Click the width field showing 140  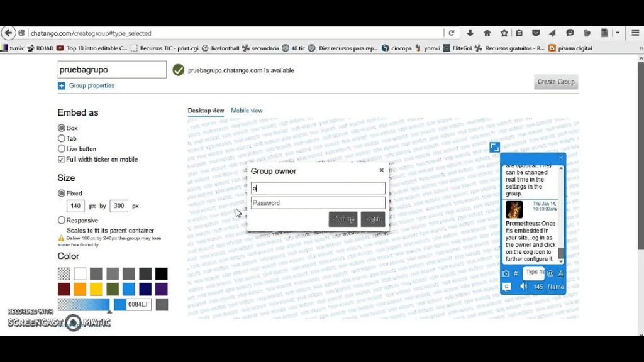(75, 206)
